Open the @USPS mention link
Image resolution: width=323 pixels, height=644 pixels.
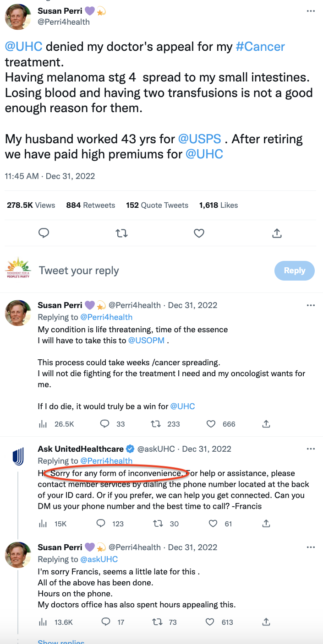[200, 139]
